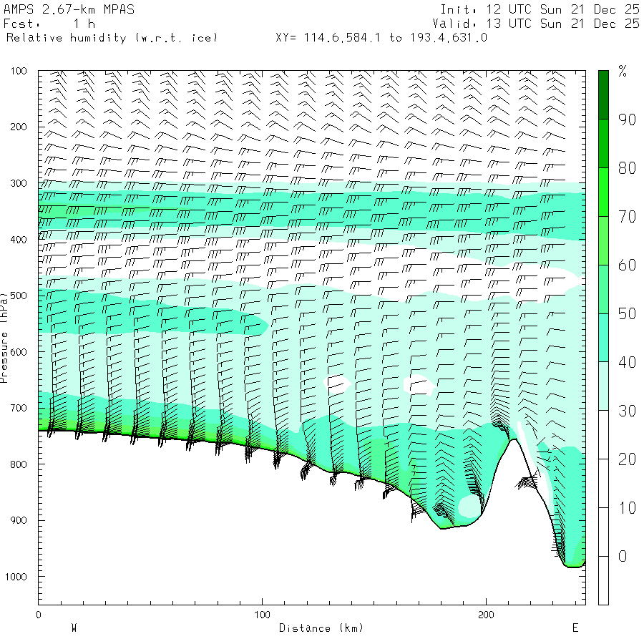Image resolution: width=644 pixels, height=644 pixels.
Task: Click the 100 km distance axis label
Action: [262, 615]
